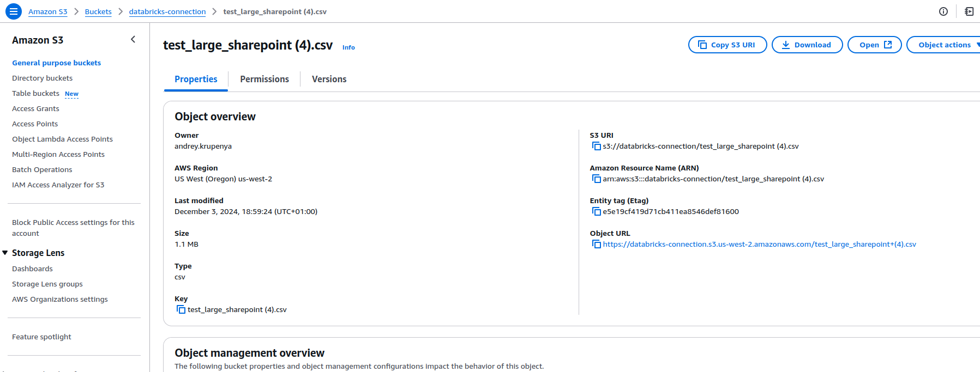Copy the S3 URI value icon
The height and width of the screenshot is (372, 980).
pyautogui.click(x=596, y=146)
